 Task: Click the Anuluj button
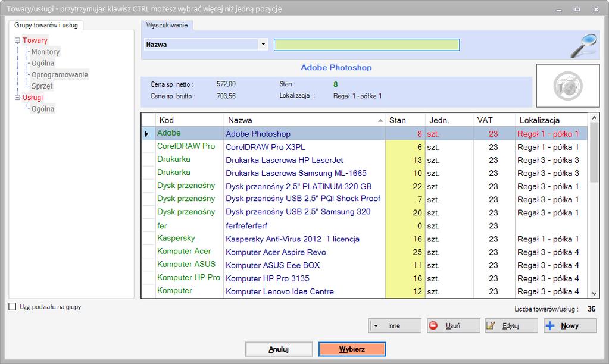click(x=279, y=349)
